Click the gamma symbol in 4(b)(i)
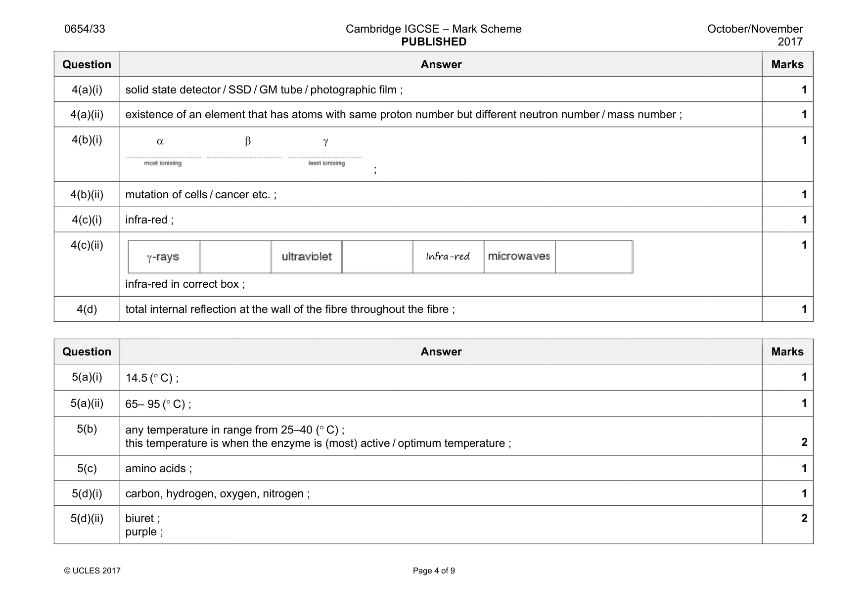868x613 pixels. pos(325,142)
